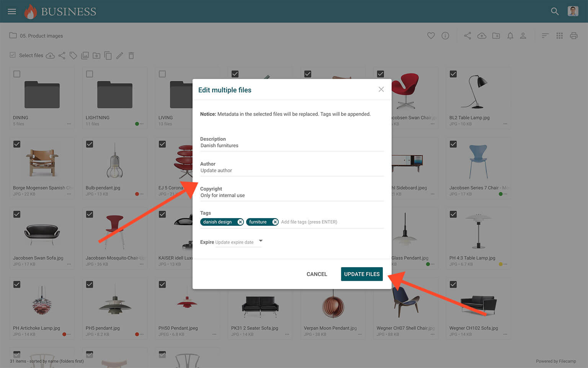
Task: Open the folder users person icon
Action: [523, 36]
